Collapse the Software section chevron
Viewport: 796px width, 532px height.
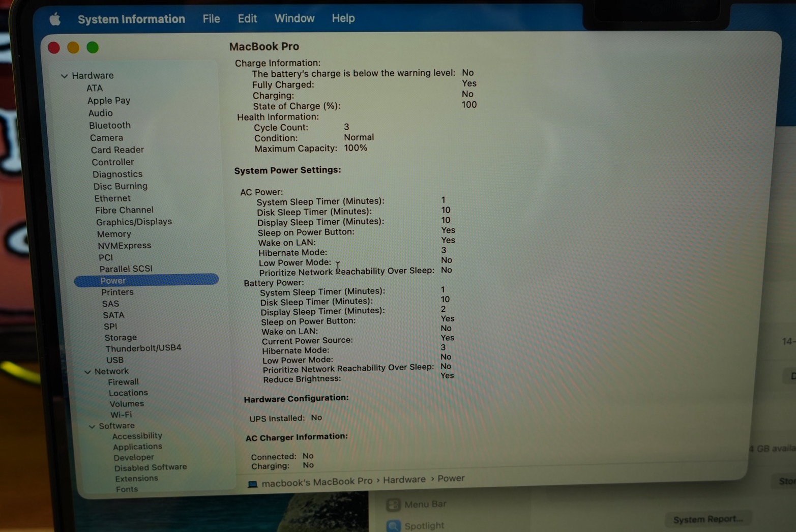pos(92,426)
